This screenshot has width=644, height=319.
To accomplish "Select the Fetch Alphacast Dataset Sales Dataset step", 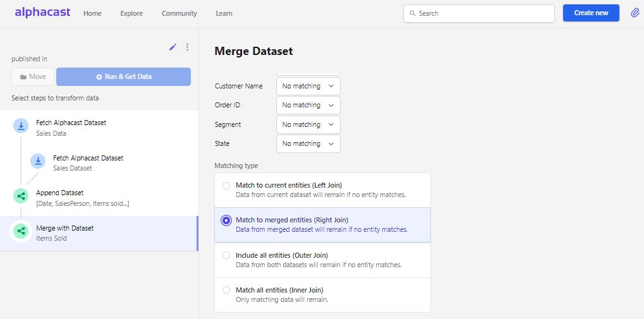I will point(99,162).
